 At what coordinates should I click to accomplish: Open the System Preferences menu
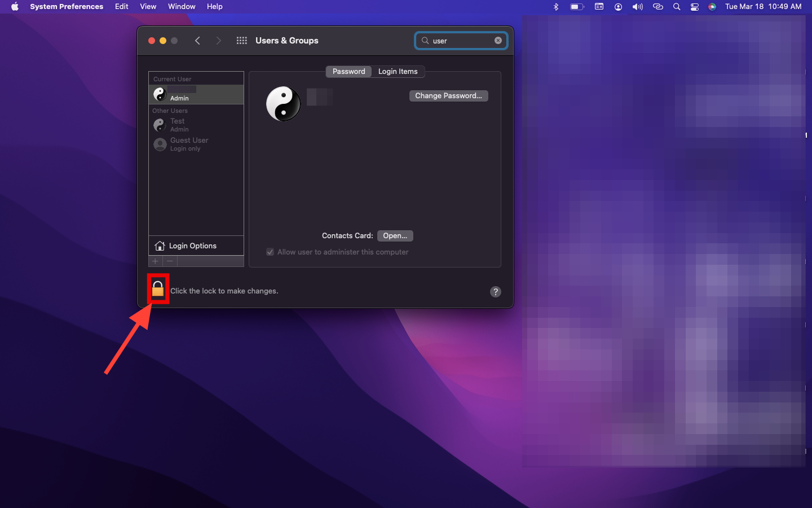(x=67, y=7)
